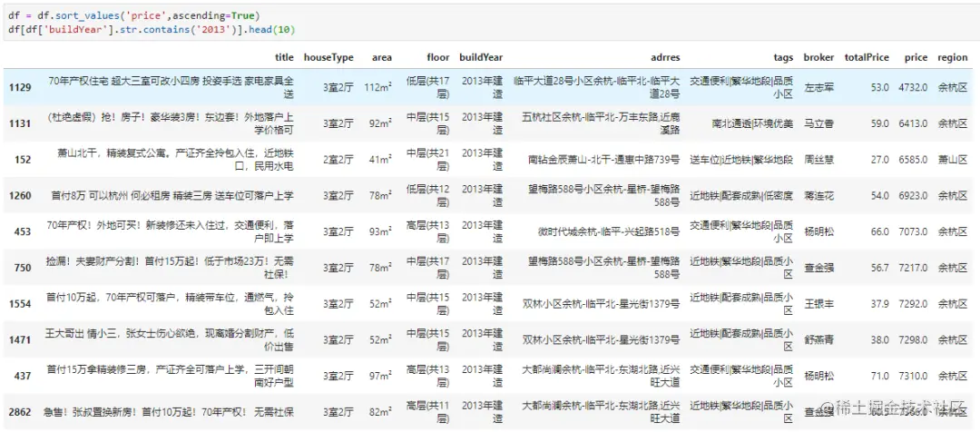Click the houseType cell 2室2厅
Viewport: 980px width, 432px height.
338,160
